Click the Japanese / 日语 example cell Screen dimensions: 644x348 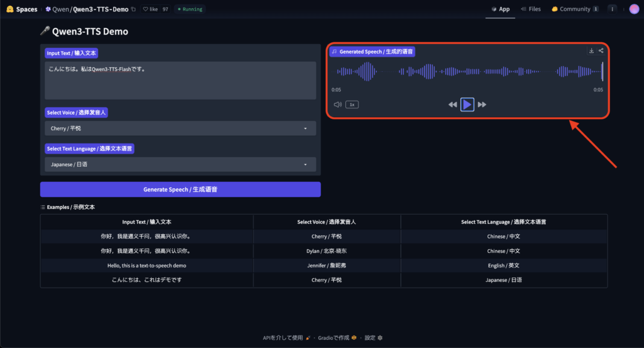pyautogui.click(x=504, y=280)
